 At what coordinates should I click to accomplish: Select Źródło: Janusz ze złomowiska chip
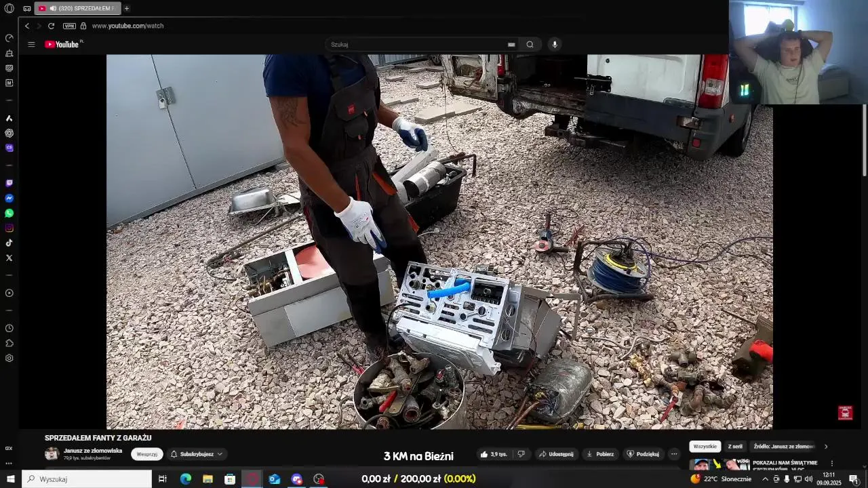(x=783, y=447)
